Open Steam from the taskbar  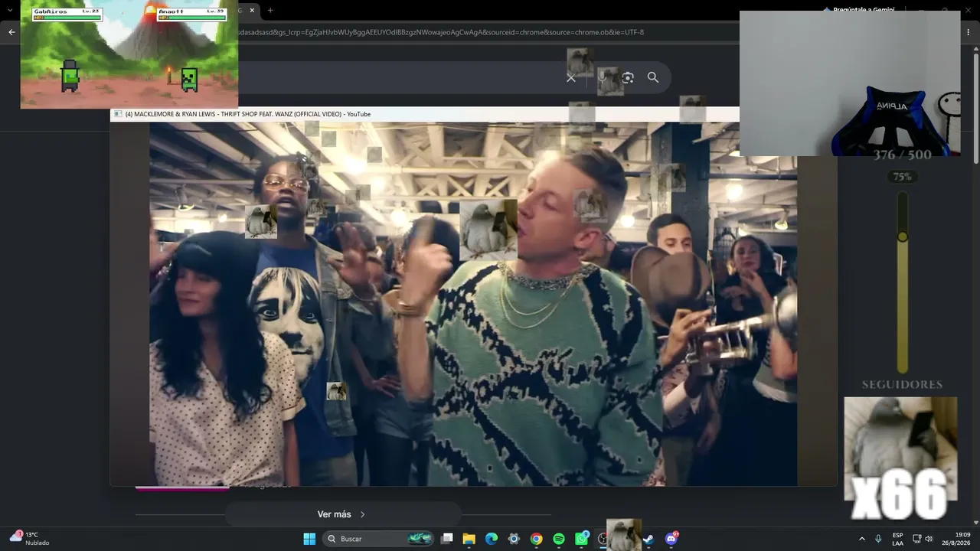[648, 539]
